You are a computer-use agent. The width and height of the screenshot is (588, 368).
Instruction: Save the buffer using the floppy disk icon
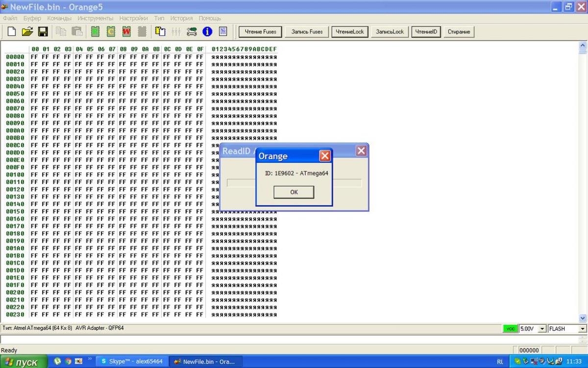pos(43,32)
